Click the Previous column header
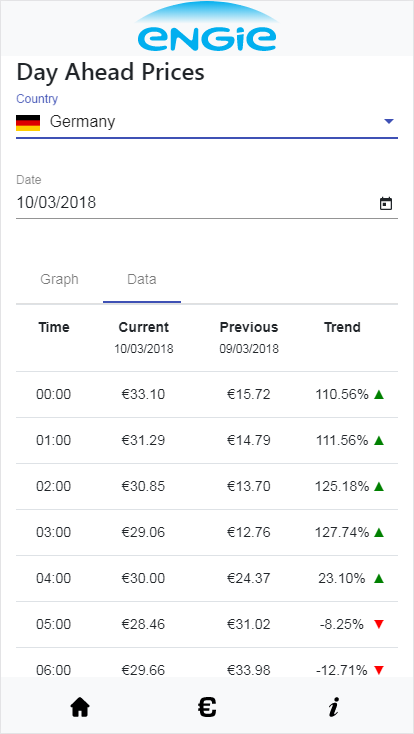Image resolution: width=414 pixels, height=734 pixels. 249,327
